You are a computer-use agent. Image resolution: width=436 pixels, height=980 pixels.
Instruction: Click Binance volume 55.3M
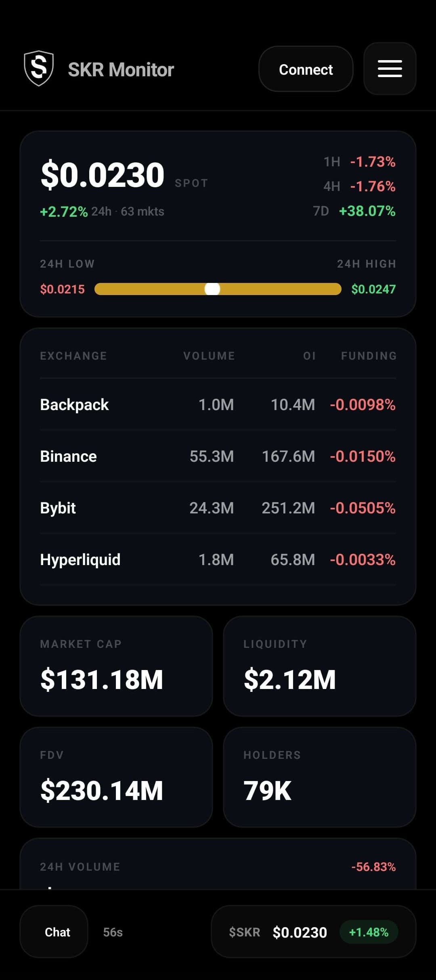tap(212, 456)
